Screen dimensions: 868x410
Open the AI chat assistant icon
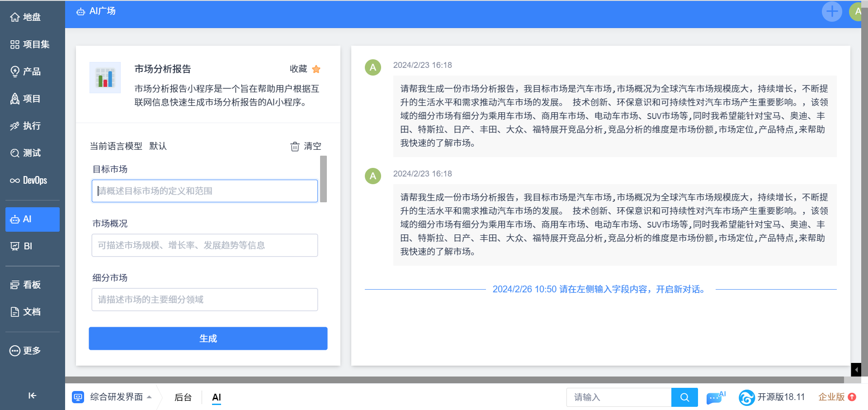[716, 397]
